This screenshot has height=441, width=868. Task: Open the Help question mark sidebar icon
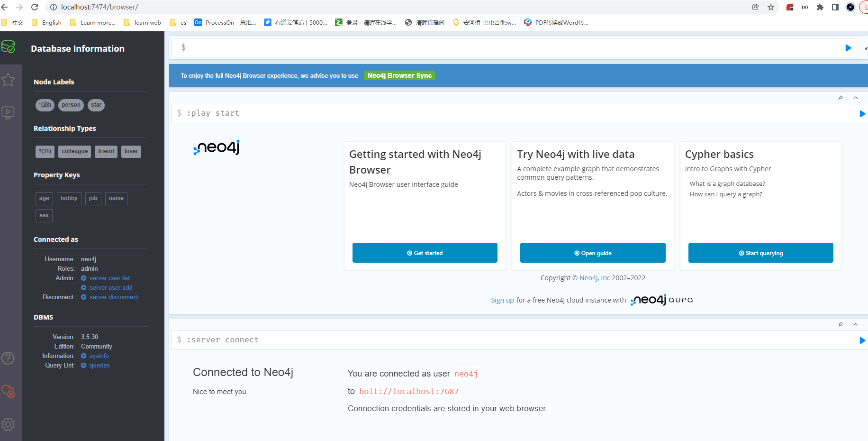(x=8, y=358)
